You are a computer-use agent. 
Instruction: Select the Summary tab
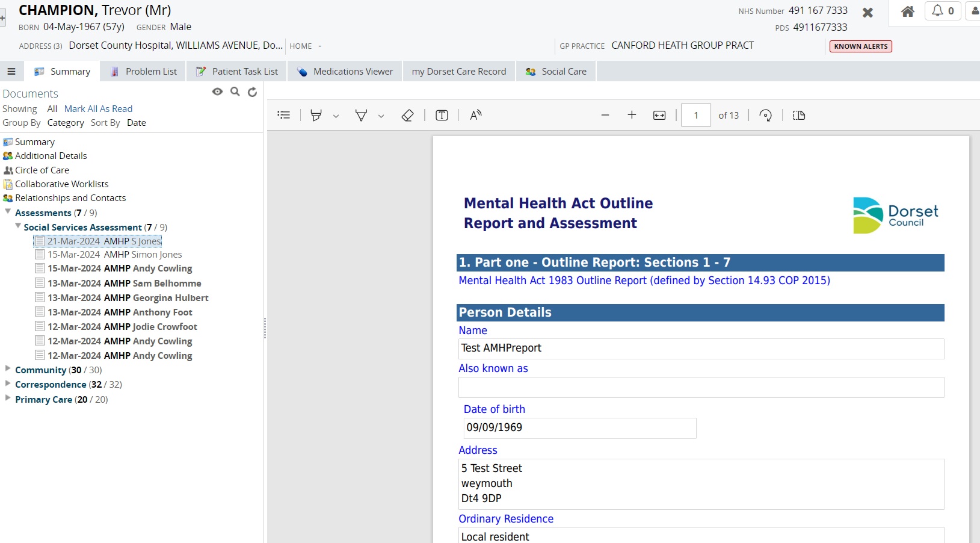[62, 71]
